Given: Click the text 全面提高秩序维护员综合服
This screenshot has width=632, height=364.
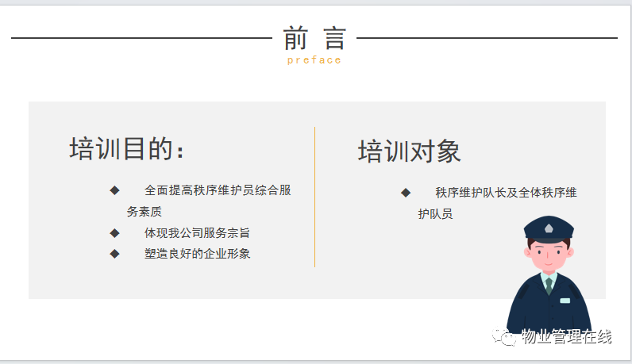Looking at the screenshot, I should click(218, 190).
